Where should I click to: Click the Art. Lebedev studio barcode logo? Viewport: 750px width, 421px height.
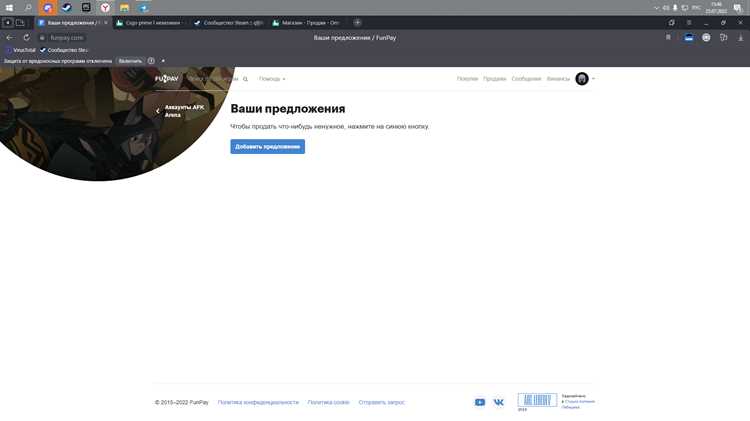pos(537,400)
